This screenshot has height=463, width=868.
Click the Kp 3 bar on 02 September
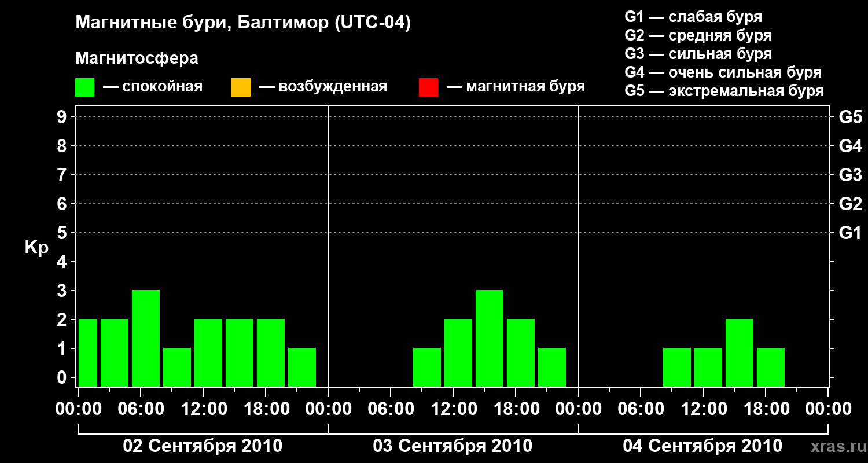point(146,339)
